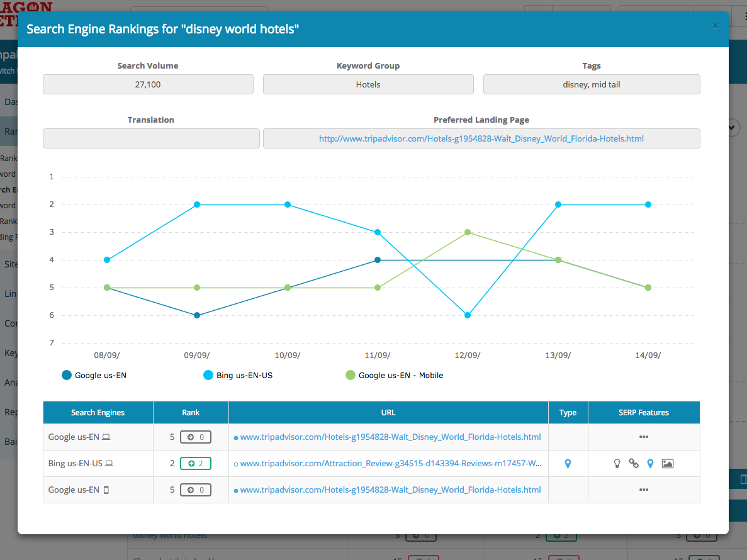Open the Preferred Landing Page tripadvisor link

481,138
